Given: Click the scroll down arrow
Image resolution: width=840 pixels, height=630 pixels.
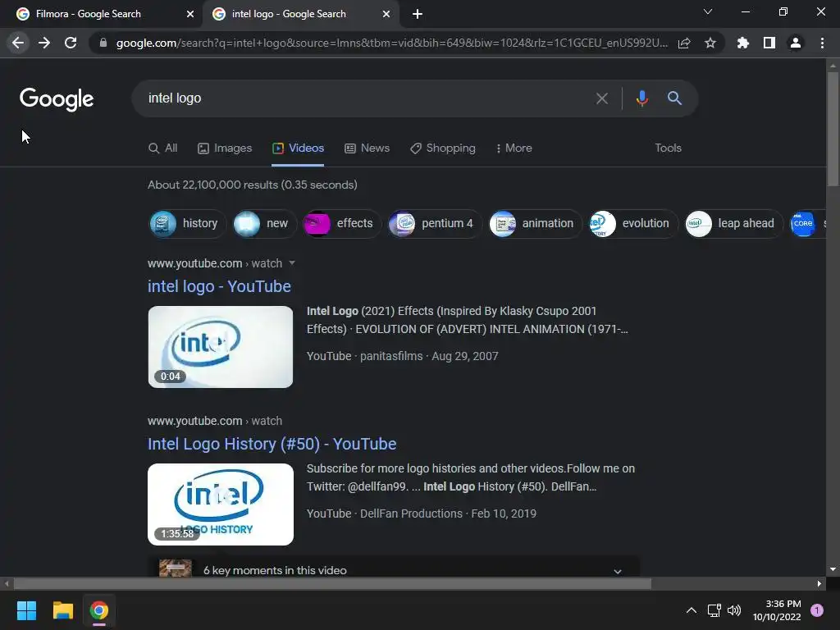Looking at the screenshot, I should (833, 569).
